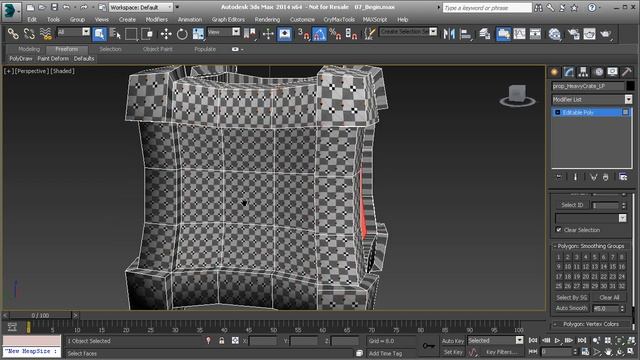Select the Rotate tool

click(x=182, y=34)
